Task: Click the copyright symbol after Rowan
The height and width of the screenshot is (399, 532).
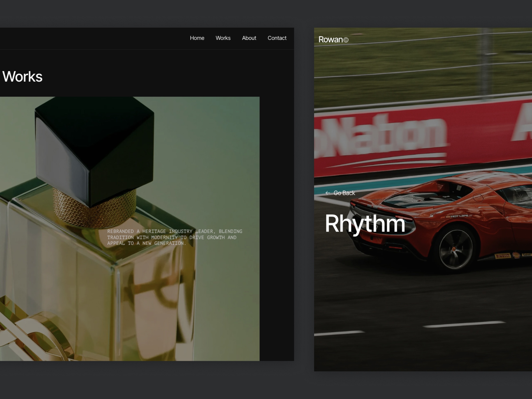Action: (x=346, y=40)
